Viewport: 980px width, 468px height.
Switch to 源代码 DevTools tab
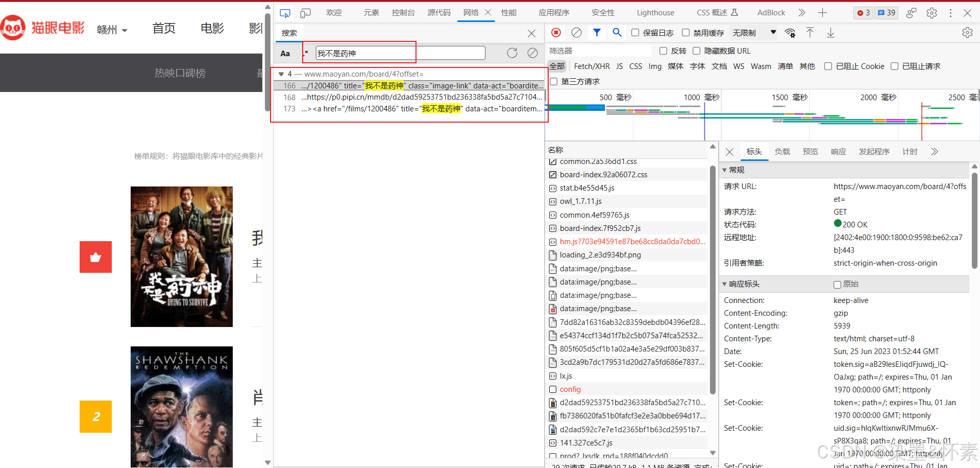(x=439, y=13)
